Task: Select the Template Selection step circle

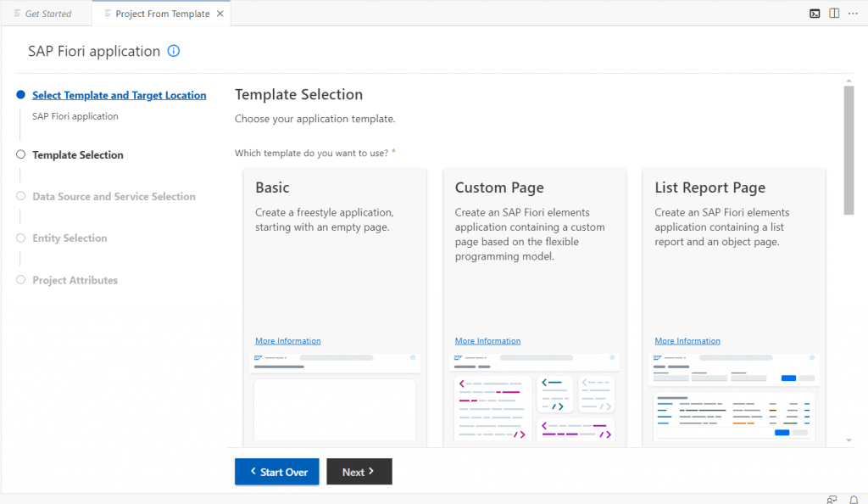Action: tap(20, 154)
